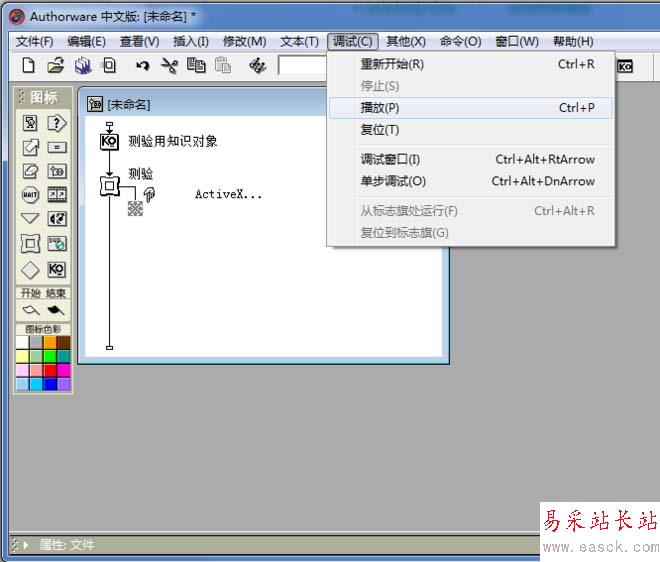660x562 pixels.
Task: Choose 重新开始(R) from debug menu
Action: [x=470, y=64]
